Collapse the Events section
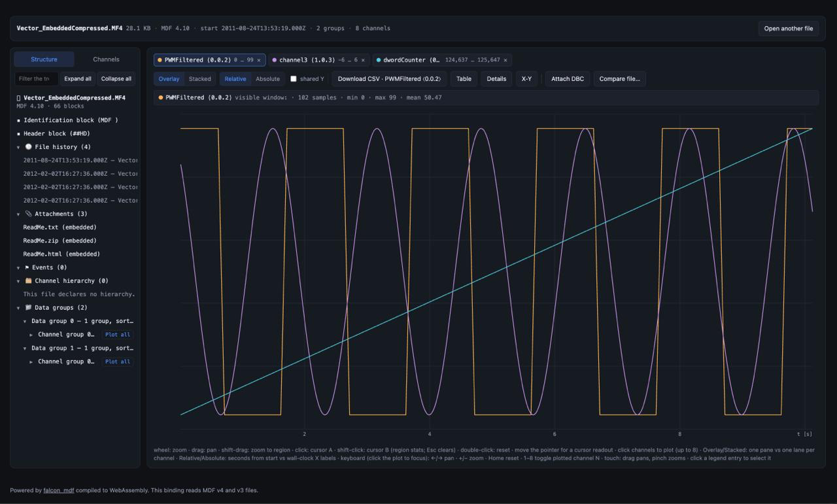The image size is (837, 504). click(x=18, y=268)
